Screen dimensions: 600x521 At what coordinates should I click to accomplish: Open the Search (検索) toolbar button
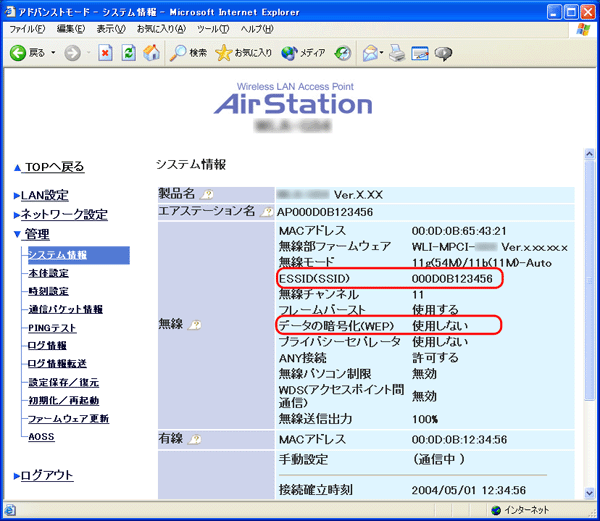tap(188, 53)
